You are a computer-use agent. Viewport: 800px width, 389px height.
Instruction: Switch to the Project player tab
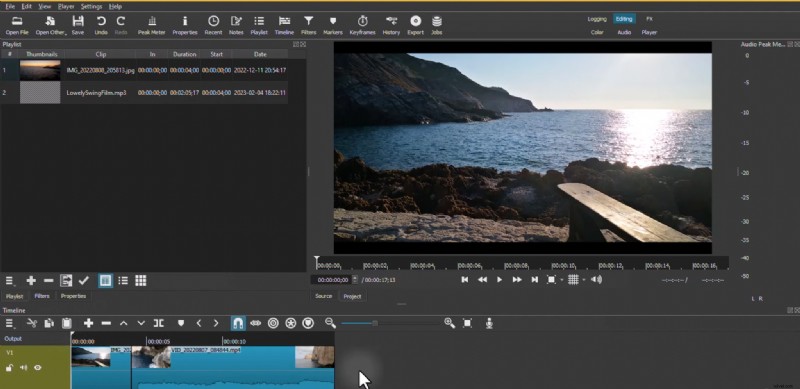point(352,296)
